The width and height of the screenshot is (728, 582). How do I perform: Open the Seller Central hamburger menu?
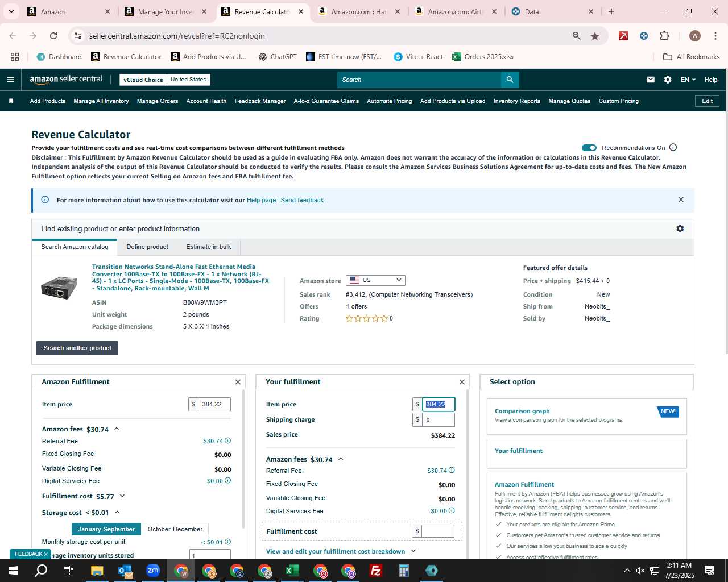[x=10, y=80]
